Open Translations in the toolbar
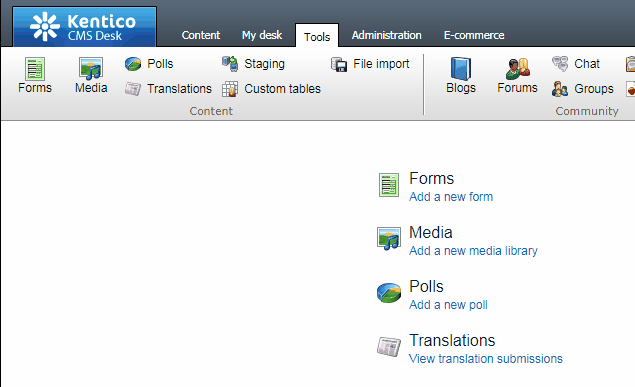Screen dimensions: 635x387 click(x=168, y=89)
